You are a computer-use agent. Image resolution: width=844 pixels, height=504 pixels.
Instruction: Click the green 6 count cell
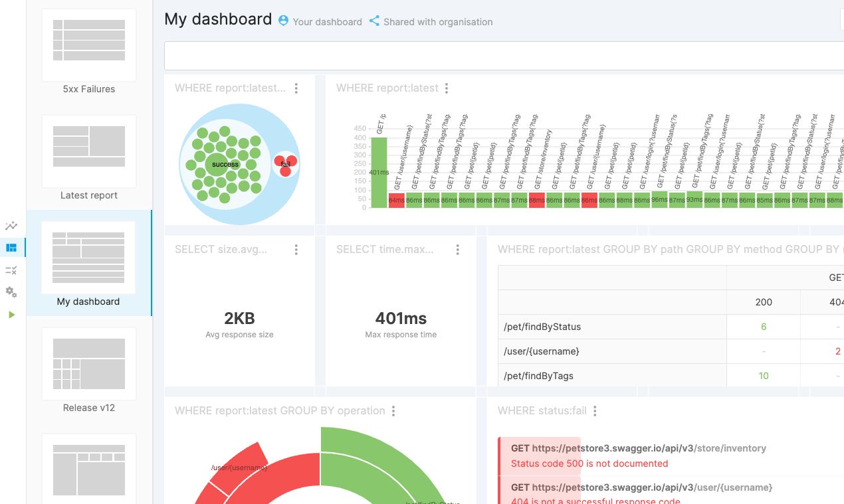coord(764,327)
